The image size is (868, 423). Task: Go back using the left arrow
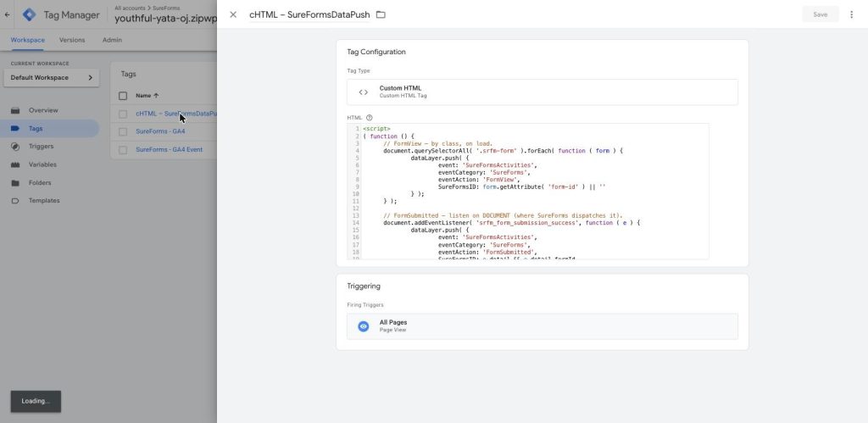[x=7, y=15]
